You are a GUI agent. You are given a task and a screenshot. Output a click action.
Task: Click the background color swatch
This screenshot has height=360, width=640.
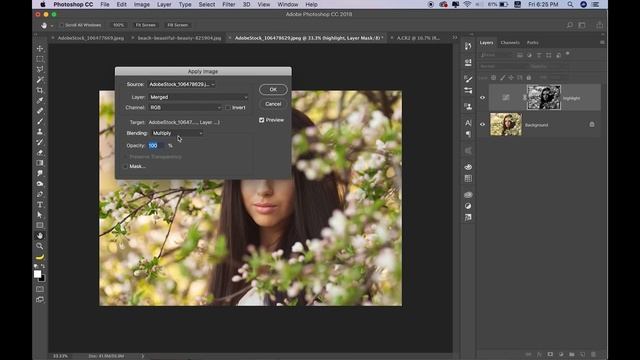click(42, 279)
